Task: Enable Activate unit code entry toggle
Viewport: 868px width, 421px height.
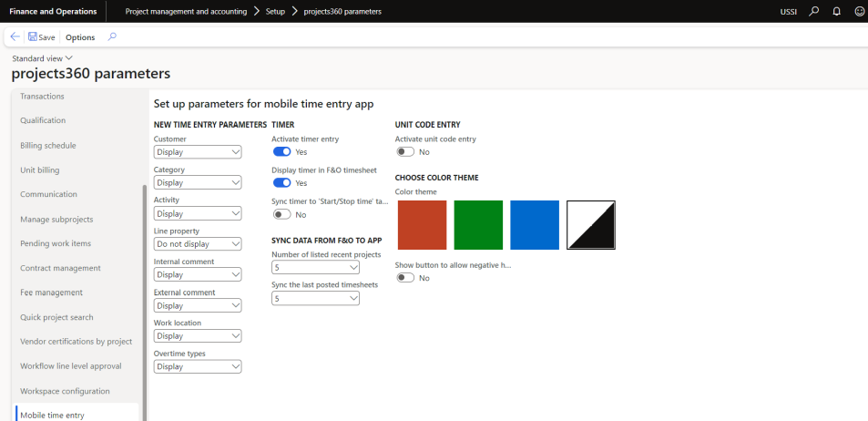Action: (404, 152)
